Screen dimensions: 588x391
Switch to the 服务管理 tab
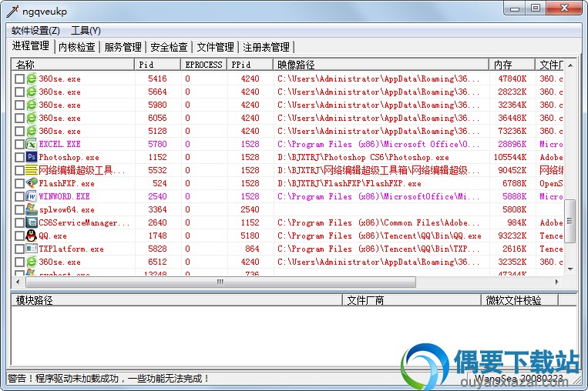(x=123, y=47)
